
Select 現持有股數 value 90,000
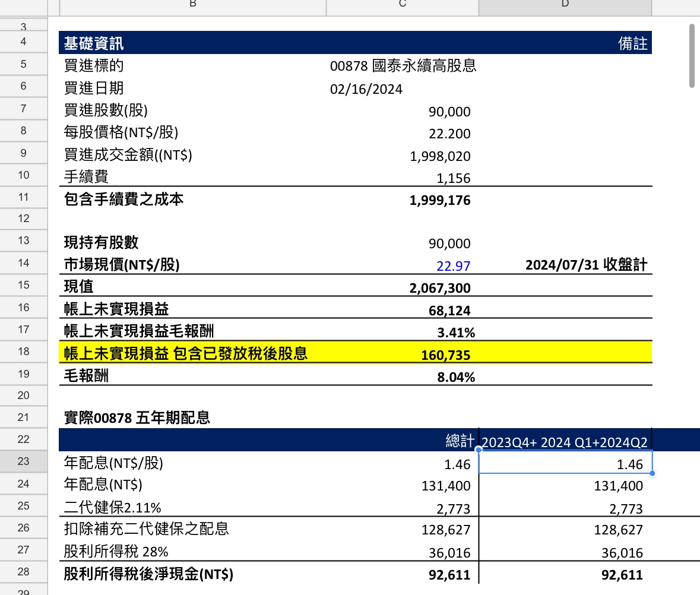click(449, 243)
